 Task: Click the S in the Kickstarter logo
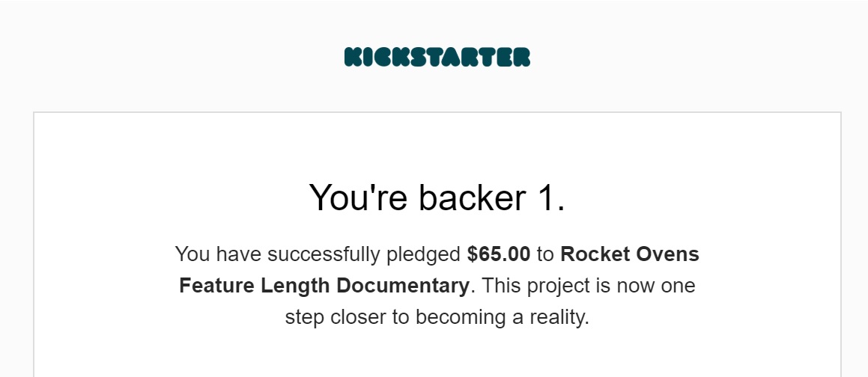pos(418,57)
